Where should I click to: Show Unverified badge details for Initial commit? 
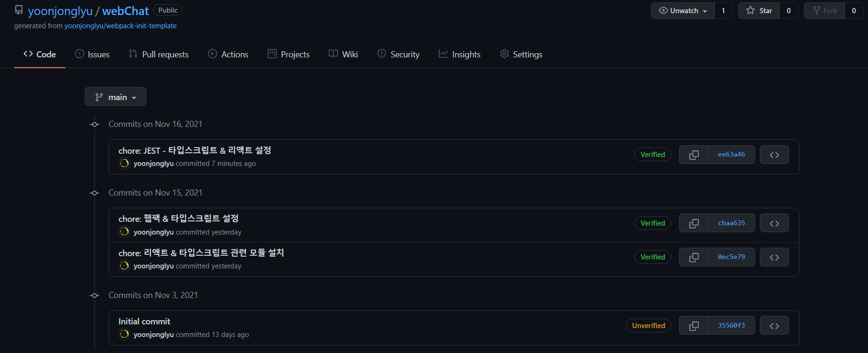[648, 326]
